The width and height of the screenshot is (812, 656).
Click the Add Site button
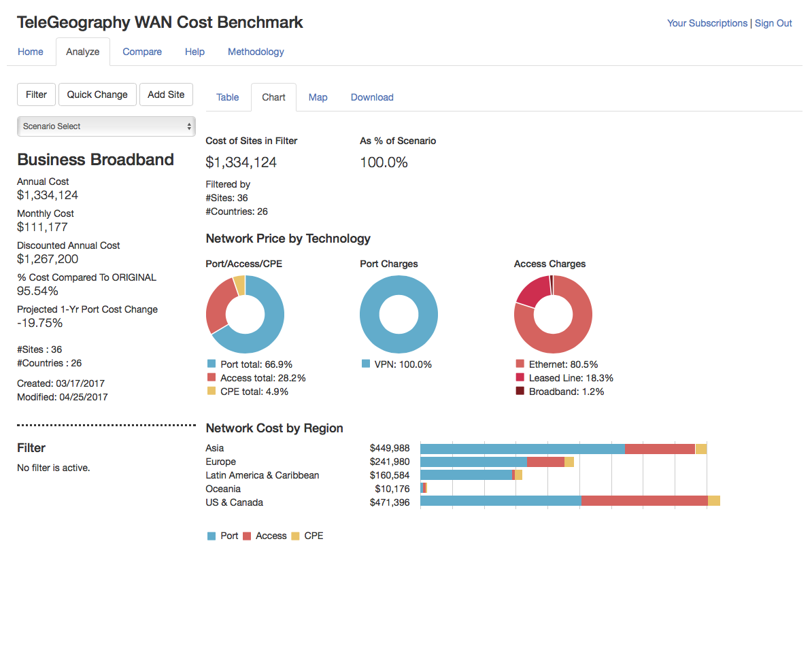click(166, 94)
